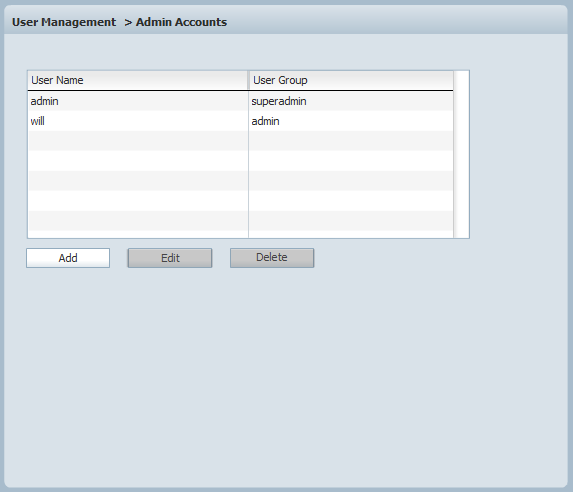Click empty User Group cell below admin

pyautogui.click(x=351, y=141)
